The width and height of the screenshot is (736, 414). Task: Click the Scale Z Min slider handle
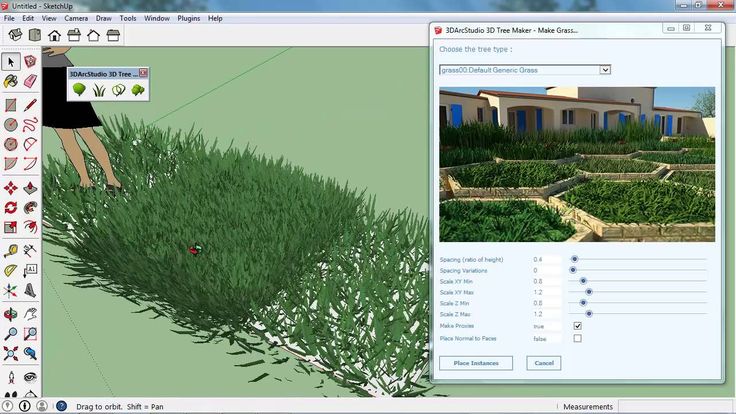pyautogui.click(x=583, y=303)
